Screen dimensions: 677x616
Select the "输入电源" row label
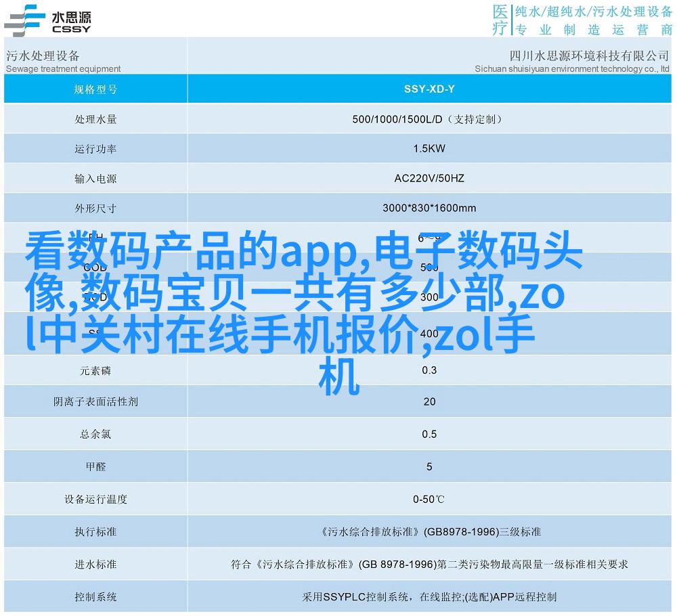[95, 179]
